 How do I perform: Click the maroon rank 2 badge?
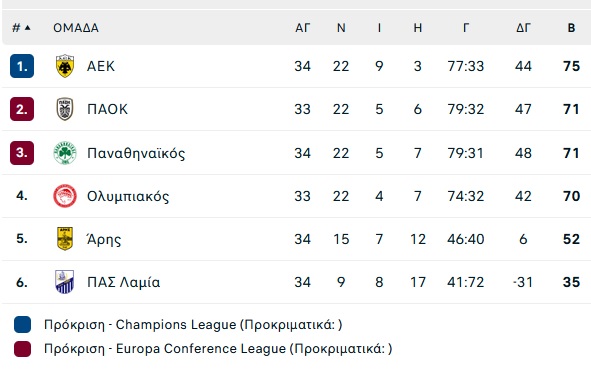click(22, 109)
